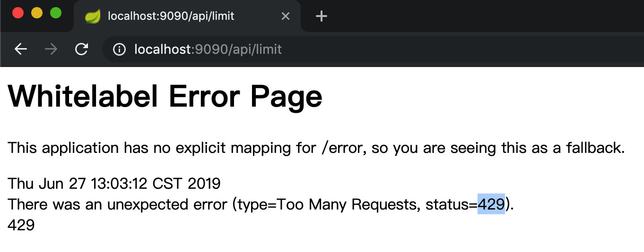Open a new tab with plus button

point(322,17)
